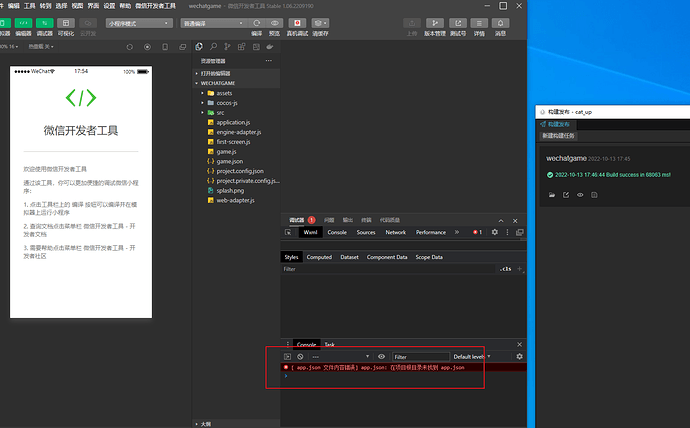Open the source control branch icon
Image resolution: width=690 pixels, height=428 pixels.
[x=227, y=47]
